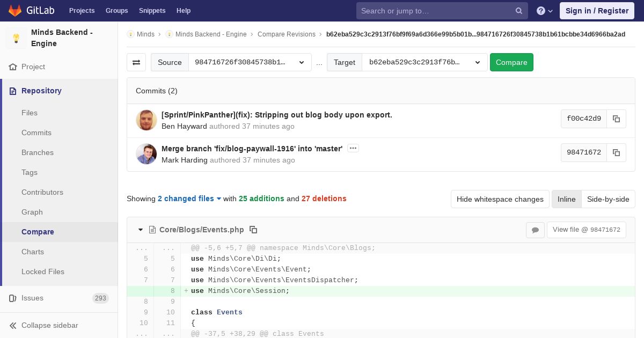Expand merge commit description ellipsis
The width and height of the screenshot is (644, 338).
pyautogui.click(x=353, y=148)
